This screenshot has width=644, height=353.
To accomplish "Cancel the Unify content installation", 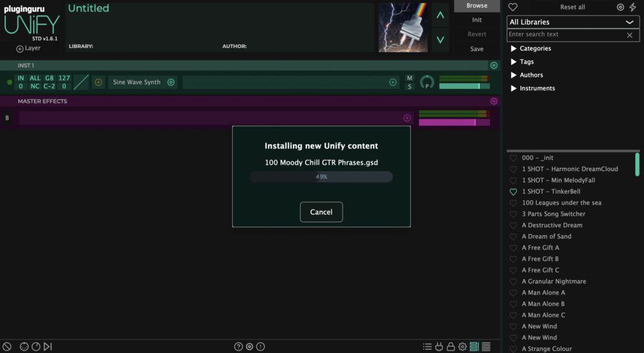I will (321, 212).
